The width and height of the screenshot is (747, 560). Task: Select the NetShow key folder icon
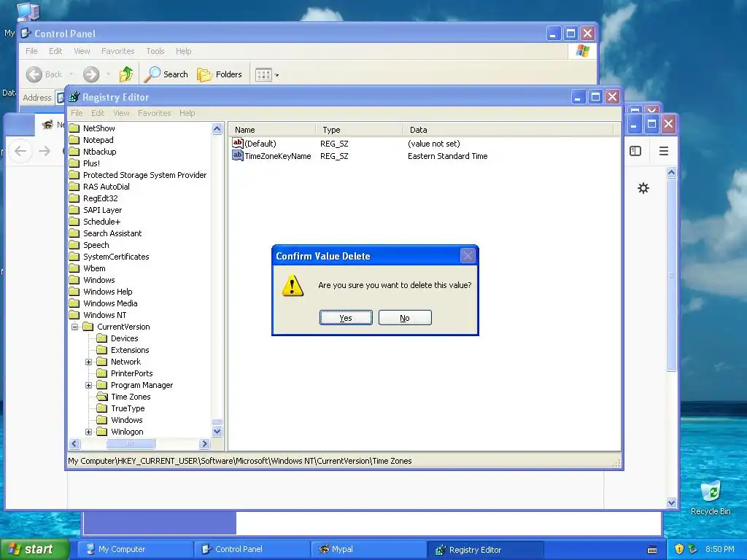point(74,128)
